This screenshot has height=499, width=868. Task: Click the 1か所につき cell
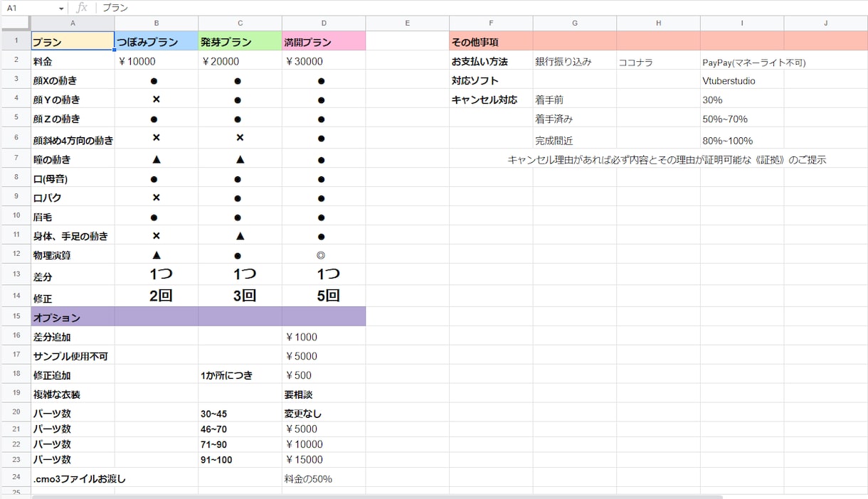(240, 375)
